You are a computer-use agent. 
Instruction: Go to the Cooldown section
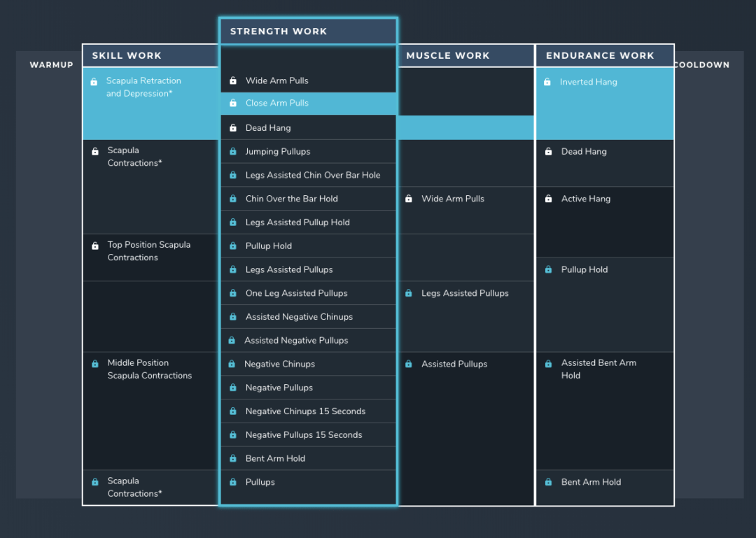pyautogui.click(x=701, y=65)
